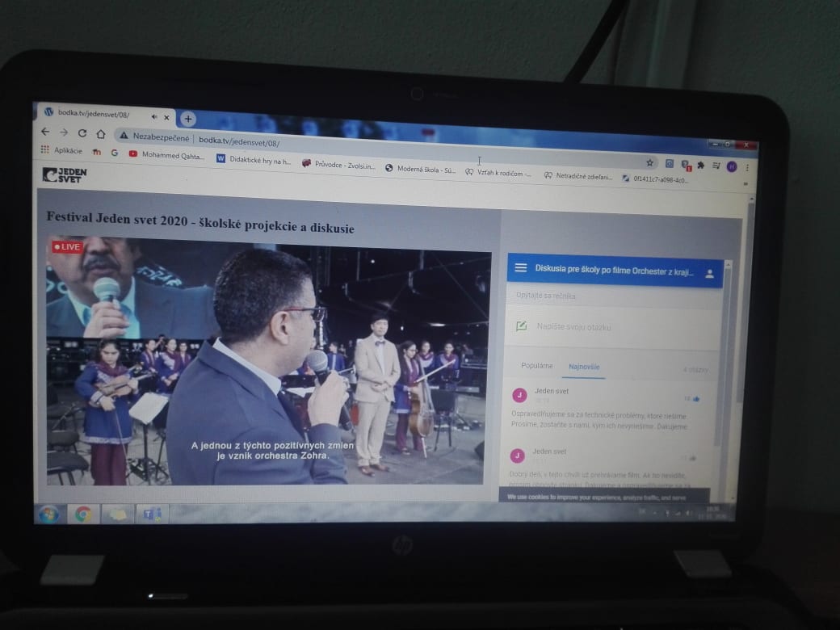Open the Didaktické hry na h... bookmark
Screen dimensions: 840x630
[x=254, y=159]
